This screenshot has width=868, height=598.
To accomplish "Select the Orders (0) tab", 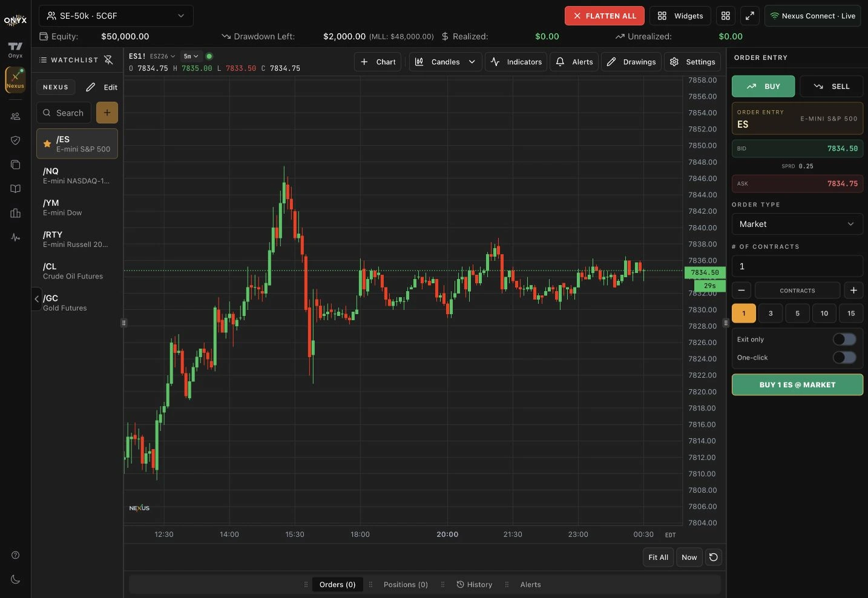I will pyautogui.click(x=338, y=585).
